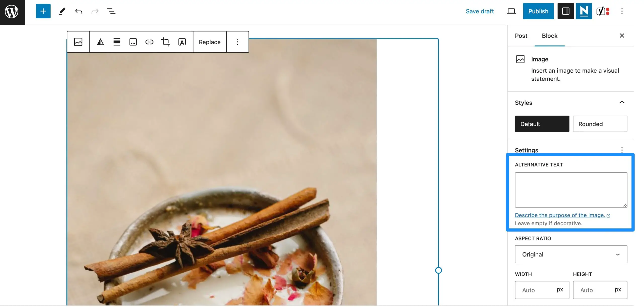Viewport: 644px width, 307px height.
Task: Switch to the Block settings tab
Action: (x=549, y=35)
